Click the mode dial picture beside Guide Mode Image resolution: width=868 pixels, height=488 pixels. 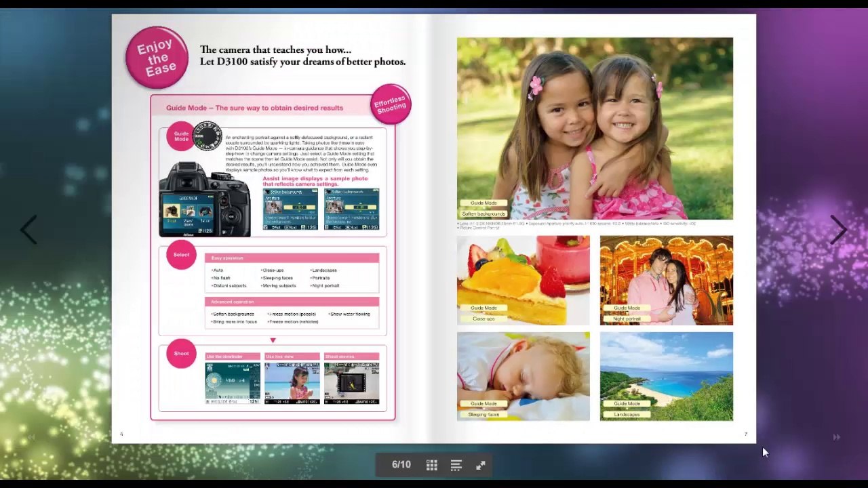click(208, 136)
